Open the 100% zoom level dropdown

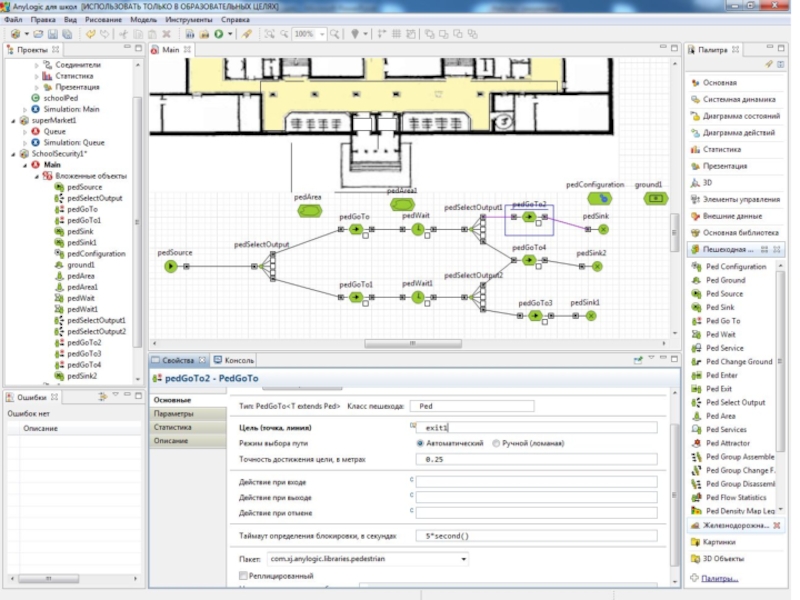(x=322, y=34)
